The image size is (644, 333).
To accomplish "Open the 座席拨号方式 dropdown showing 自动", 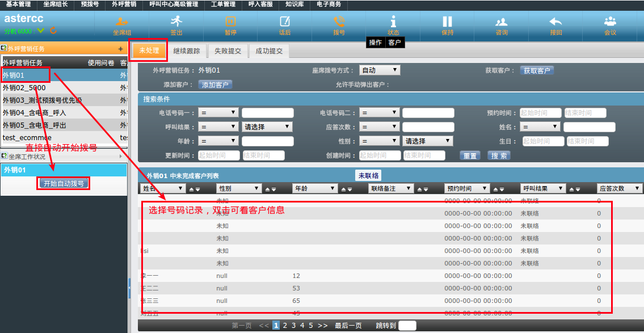I will (x=380, y=70).
